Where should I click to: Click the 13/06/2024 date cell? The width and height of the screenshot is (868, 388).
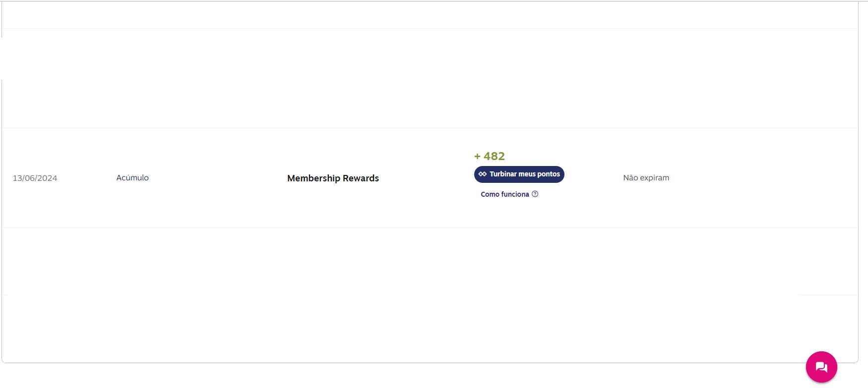click(x=35, y=178)
